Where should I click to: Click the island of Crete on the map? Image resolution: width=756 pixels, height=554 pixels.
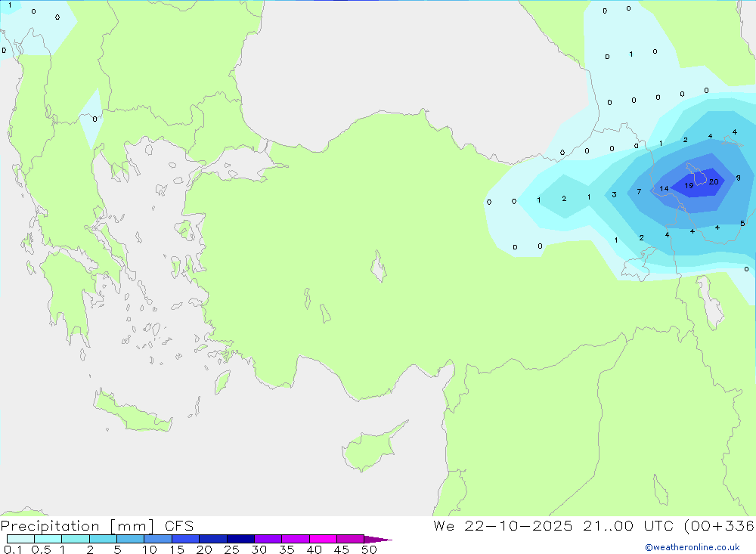(x=132, y=413)
